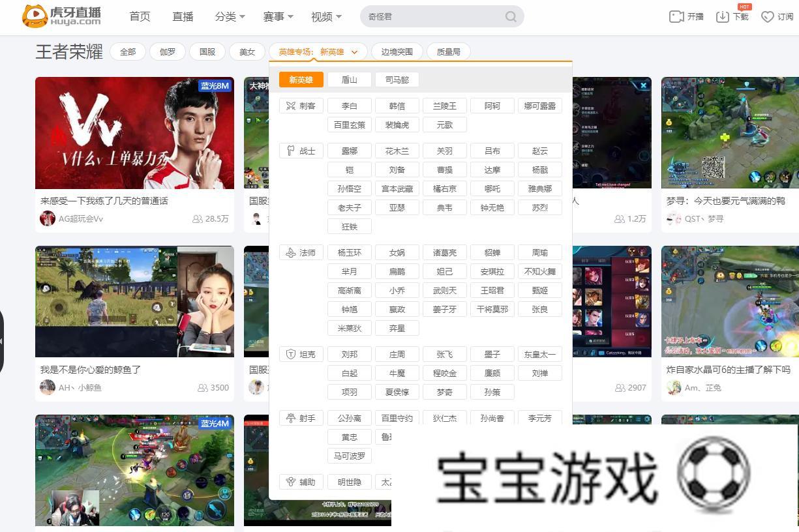Click viewer icon beside 28.5万
Image resolution: width=799 pixels, height=532 pixels.
197,219
